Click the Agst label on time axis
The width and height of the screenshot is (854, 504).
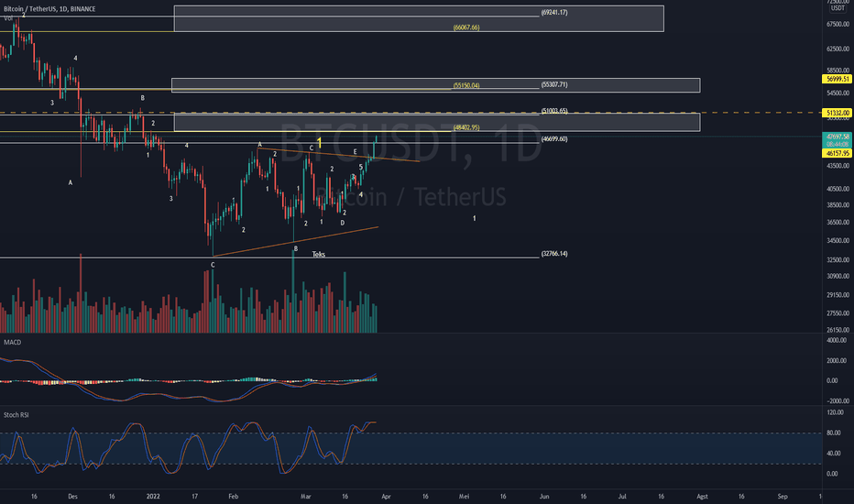tap(703, 497)
